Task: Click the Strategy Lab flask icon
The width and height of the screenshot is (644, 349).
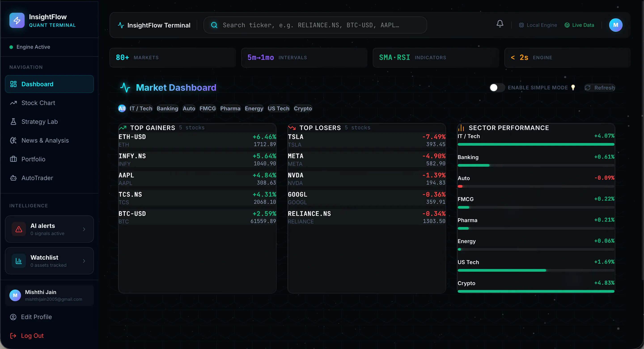Action: tap(13, 121)
